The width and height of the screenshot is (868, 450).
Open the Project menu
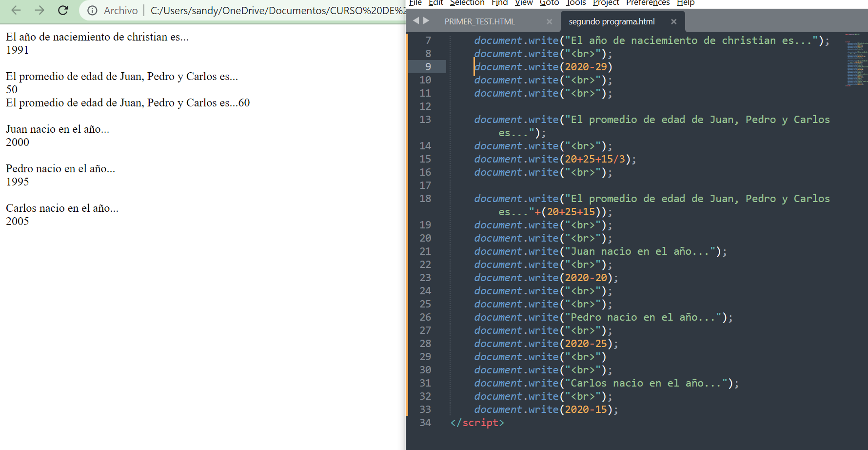click(x=606, y=3)
